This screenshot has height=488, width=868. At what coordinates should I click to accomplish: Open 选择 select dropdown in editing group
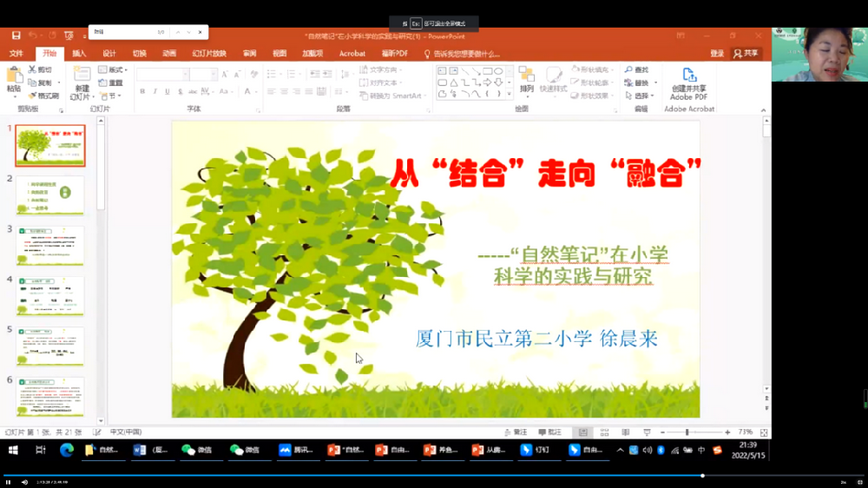pyautogui.click(x=640, y=96)
